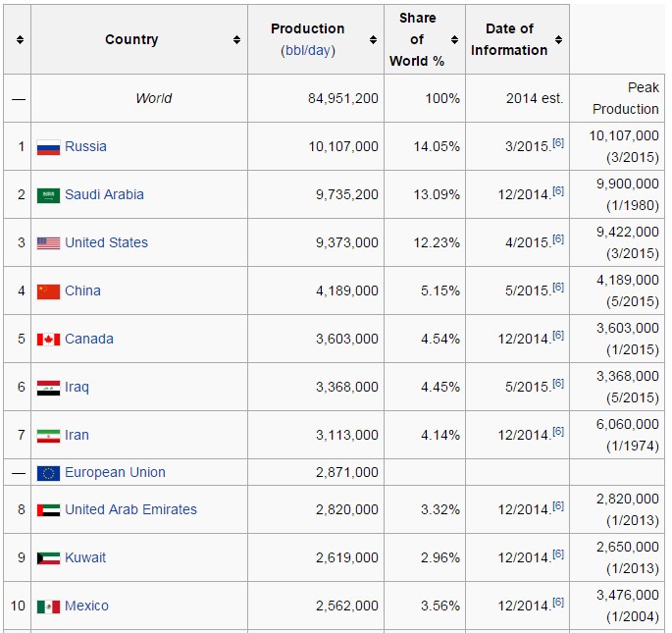Click the Kuwait flag icon

pyautogui.click(x=48, y=558)
